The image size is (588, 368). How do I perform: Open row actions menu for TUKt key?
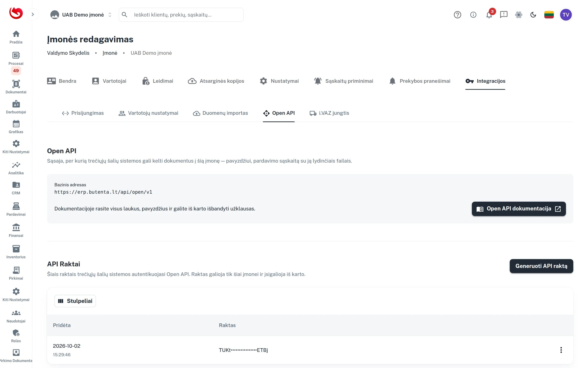(x=561, y=350)
